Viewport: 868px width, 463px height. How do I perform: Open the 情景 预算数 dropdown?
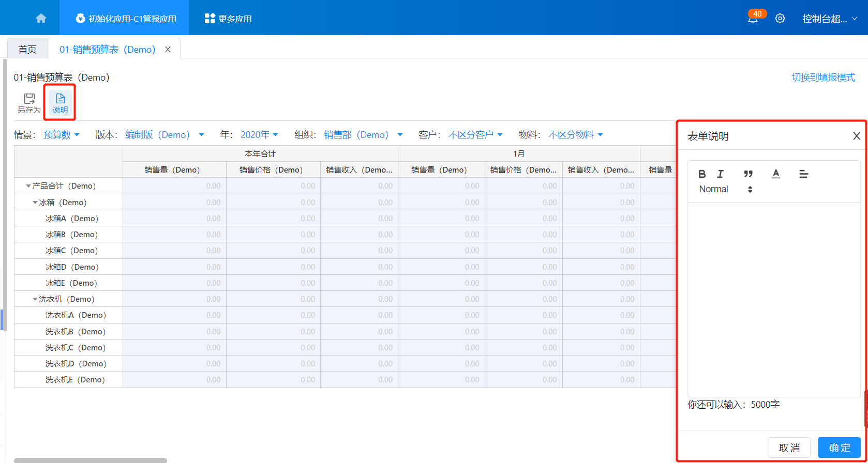pos(61,135)
